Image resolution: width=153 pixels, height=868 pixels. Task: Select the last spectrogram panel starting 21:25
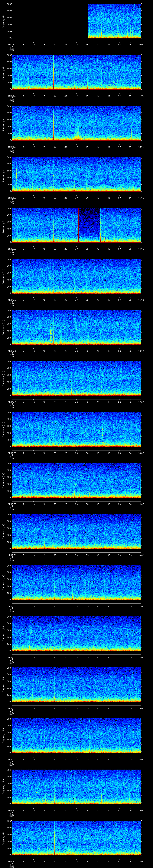77,838
